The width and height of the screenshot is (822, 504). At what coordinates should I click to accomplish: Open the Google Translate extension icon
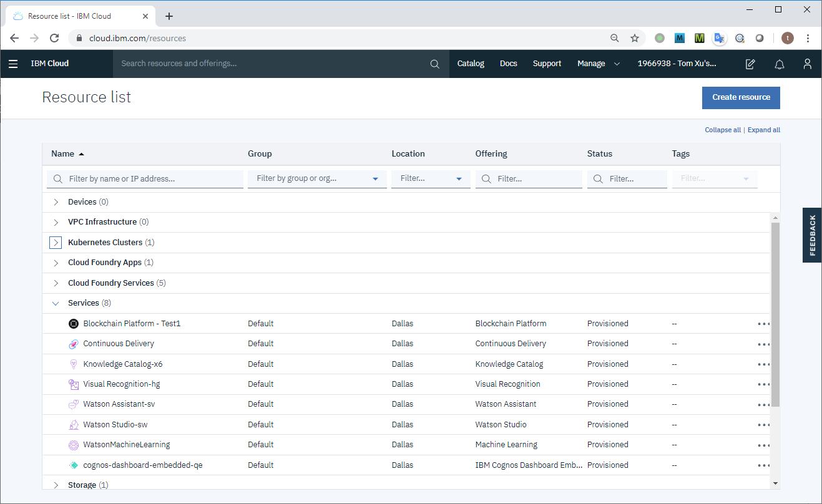coord(720,38)
